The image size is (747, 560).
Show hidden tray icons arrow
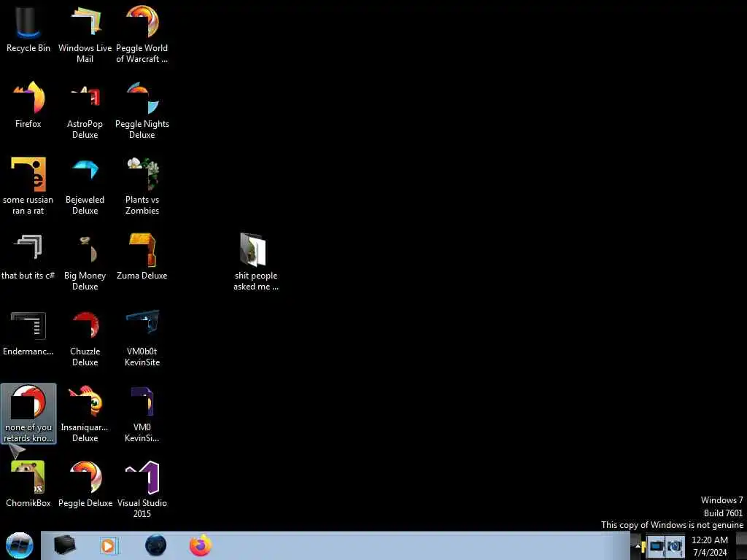(638, 545)
